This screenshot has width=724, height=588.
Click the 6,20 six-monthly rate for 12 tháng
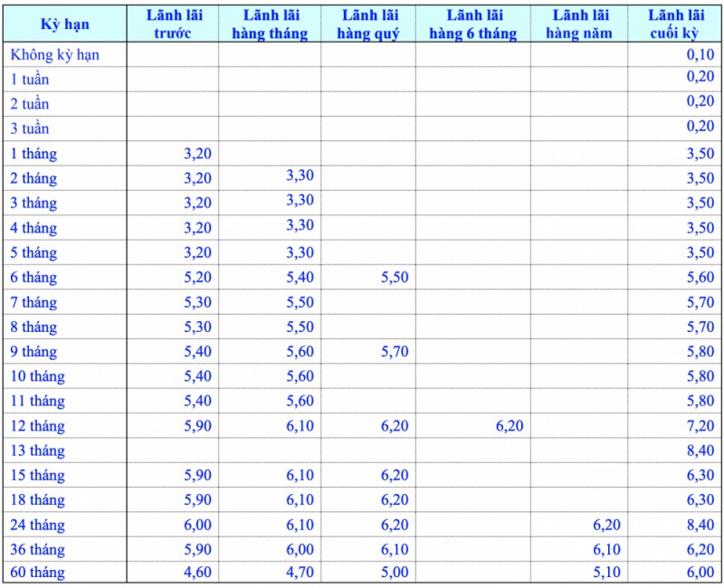coord(509,426)
